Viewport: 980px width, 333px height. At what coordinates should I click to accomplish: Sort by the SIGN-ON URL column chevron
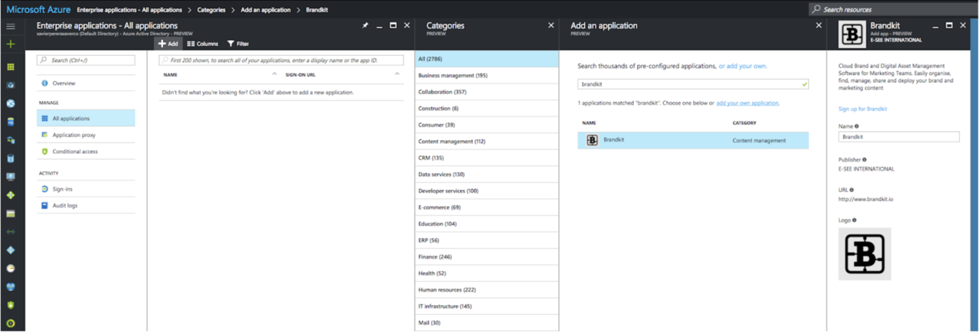coord(397,74)
